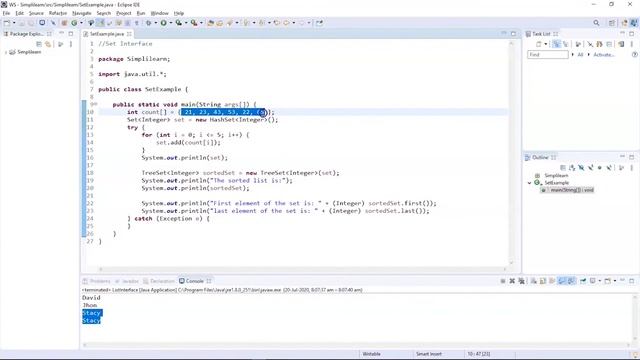Select the Package Explorer tab
This screenshot has width=640, height=360.
(27, 34)
